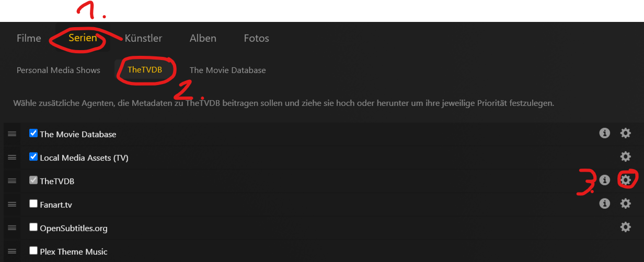
Task: Open settings gear for Fanart.tv
Action: (625, 204)
